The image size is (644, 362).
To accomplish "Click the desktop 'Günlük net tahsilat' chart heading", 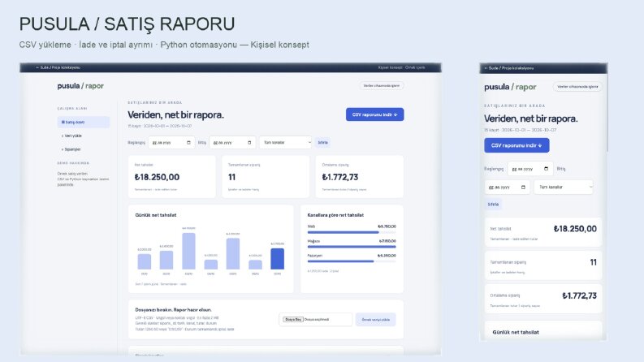I will click(x=156, y=215).
